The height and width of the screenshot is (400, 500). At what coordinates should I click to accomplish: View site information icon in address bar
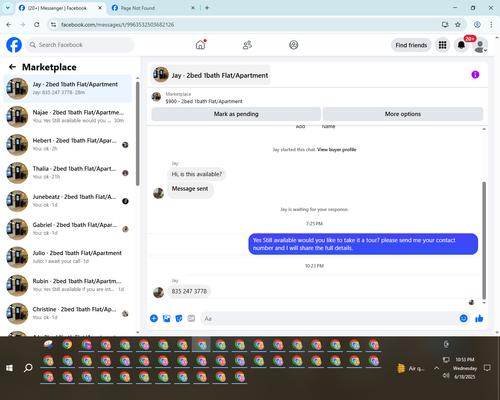pyautogui.click(x=53, y=24)
